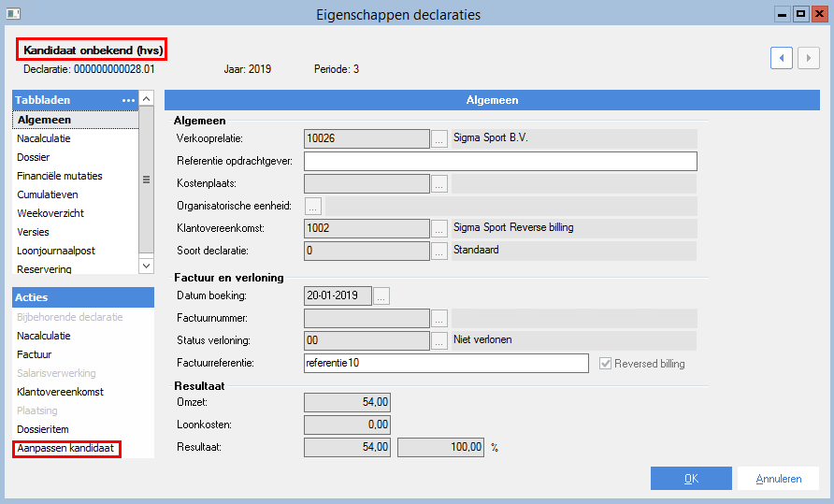The height and width of the screenshot is (504, 834).
Task: Click the Status verloning field showing 00
Action: [x=367, y=340]
